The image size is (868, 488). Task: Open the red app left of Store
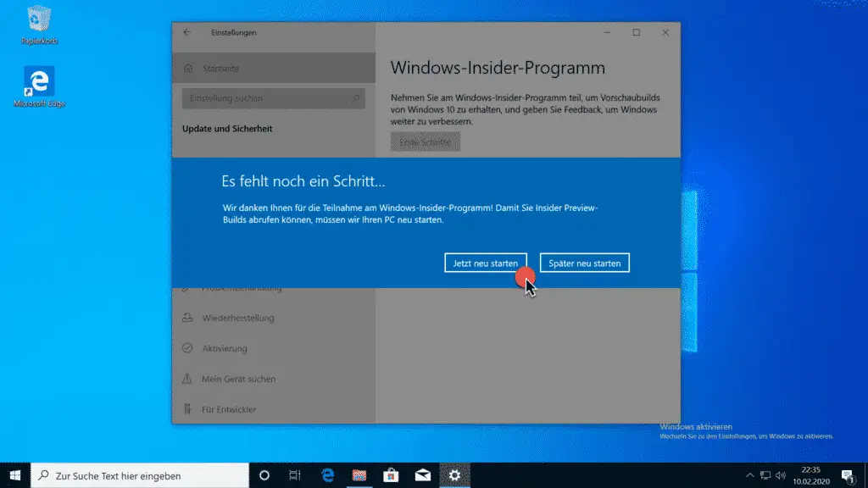tap(359, 475)
